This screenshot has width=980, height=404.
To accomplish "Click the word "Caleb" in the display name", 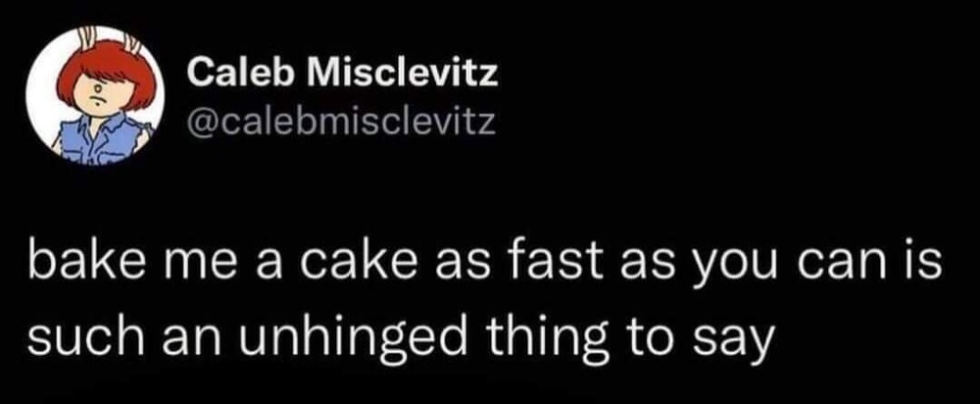I will click(x=233, y=72).
